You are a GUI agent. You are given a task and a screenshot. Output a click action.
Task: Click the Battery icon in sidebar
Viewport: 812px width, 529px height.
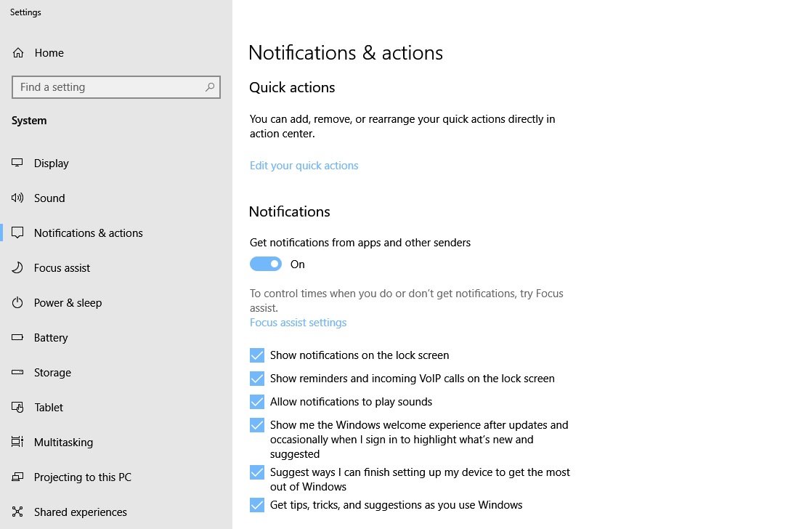pos(18,337)
